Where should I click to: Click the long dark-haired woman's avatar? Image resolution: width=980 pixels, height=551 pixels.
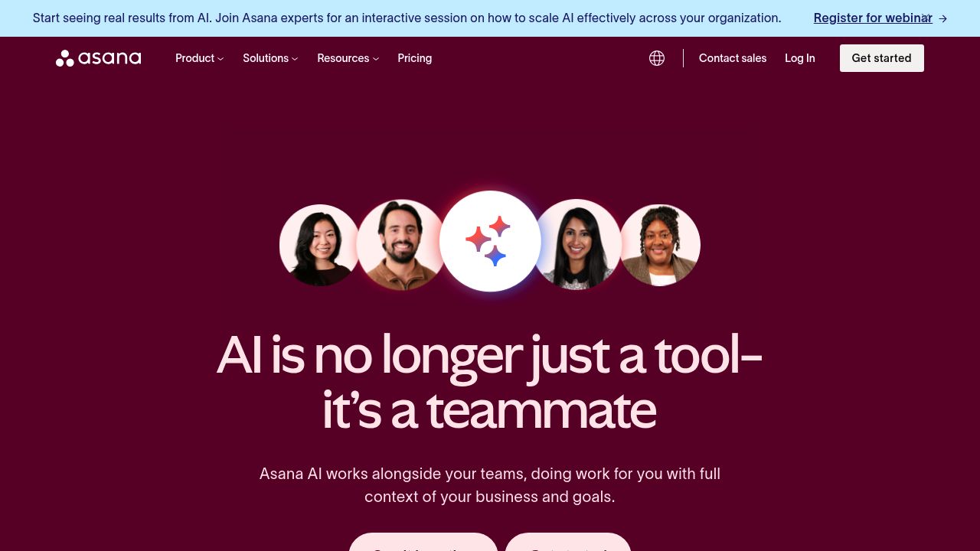click(x=578, y=245)
